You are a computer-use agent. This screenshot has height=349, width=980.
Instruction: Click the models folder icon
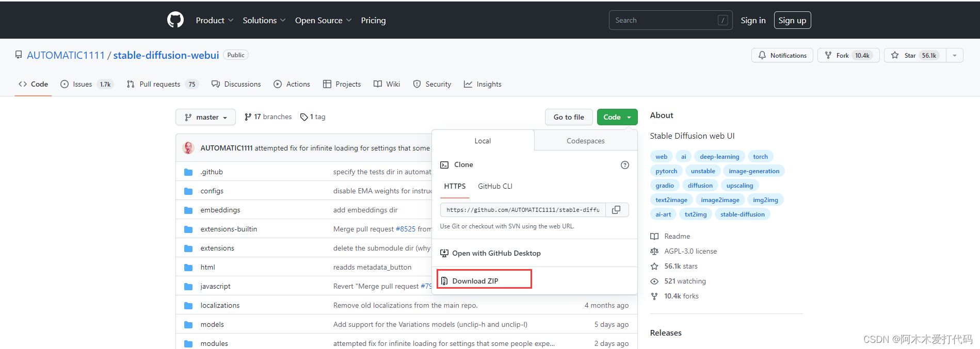click(188, 325)
